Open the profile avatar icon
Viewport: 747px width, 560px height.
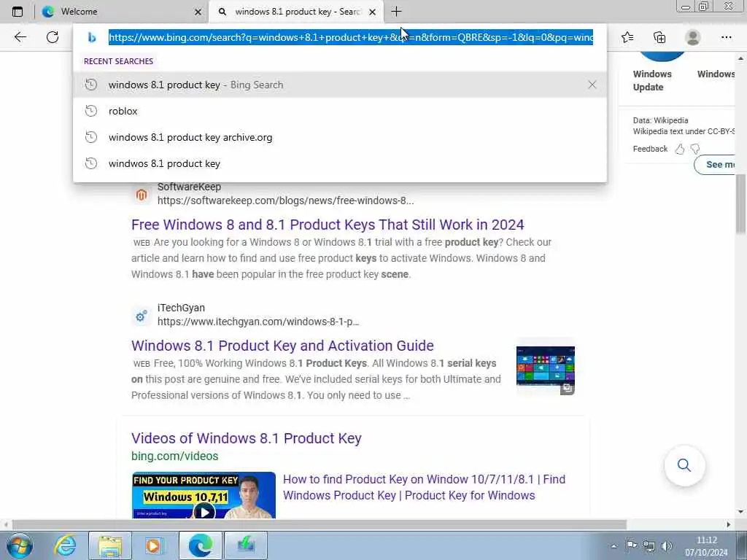tap(693, 37)
